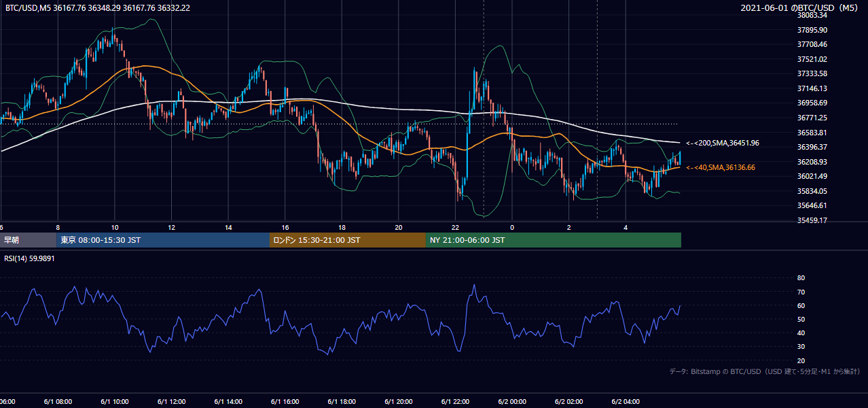Image resolution: width=868 pixels, height=408 pixels.
Task: Click RSI axis level 50
Action: coord(801,319)
